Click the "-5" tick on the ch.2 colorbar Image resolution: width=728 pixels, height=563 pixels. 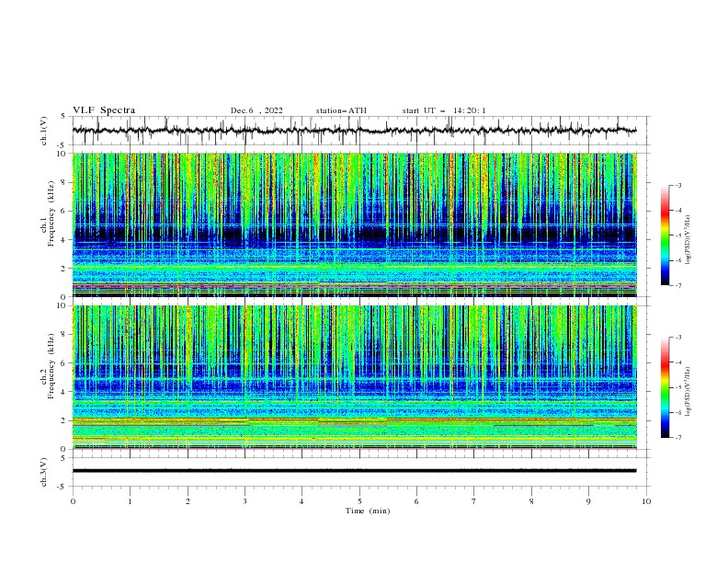tap(677, 387)
